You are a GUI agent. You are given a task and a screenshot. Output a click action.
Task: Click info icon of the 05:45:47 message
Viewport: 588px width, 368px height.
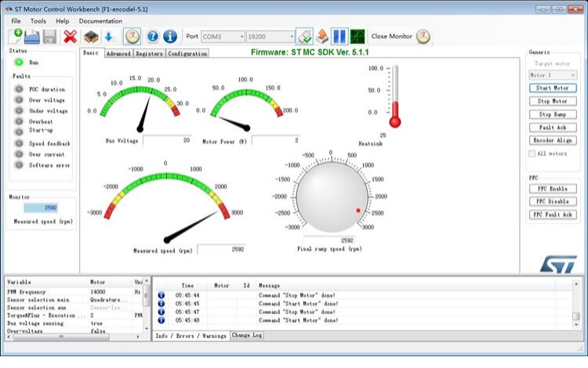pos(162,312)
